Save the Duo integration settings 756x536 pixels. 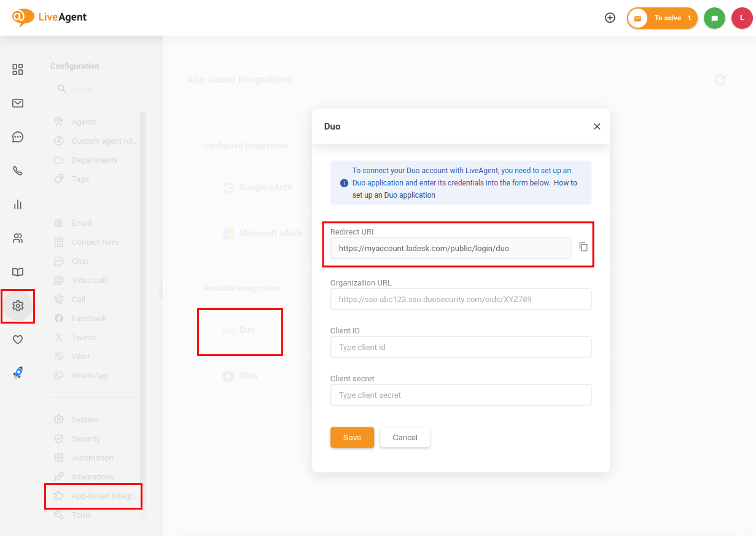click(x=352, y=437)
